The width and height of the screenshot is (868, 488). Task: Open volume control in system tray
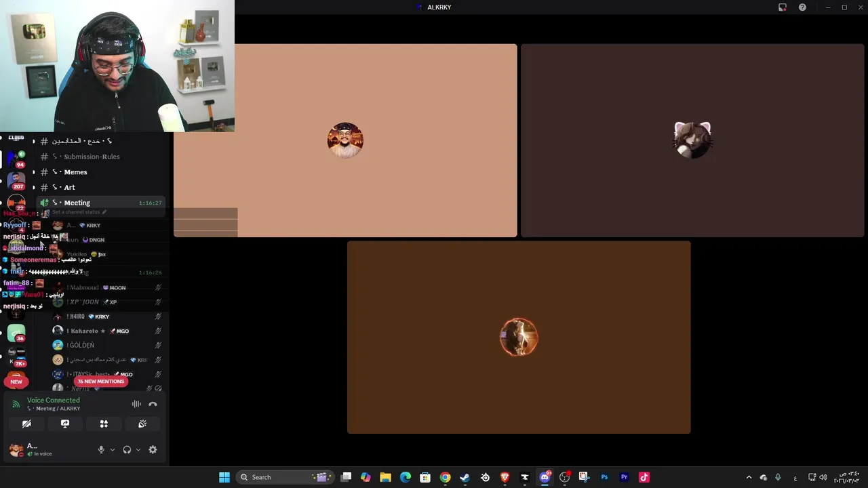click(823, 477)
